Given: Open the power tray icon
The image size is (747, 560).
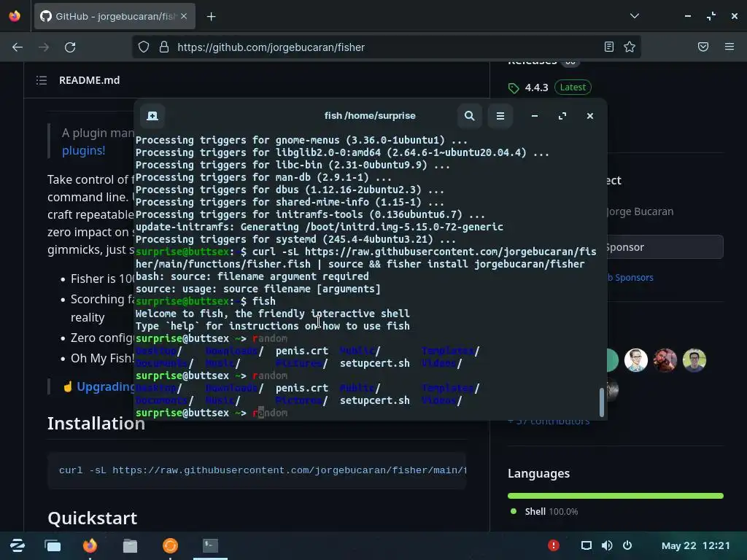Looking at the screenshot, I should tap(627, 545).
